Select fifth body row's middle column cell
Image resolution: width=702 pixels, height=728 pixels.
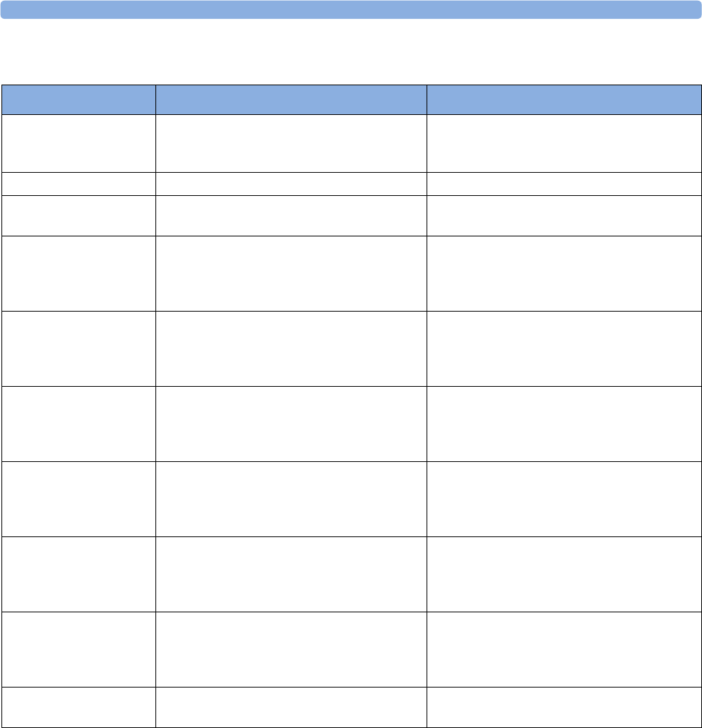[x=291, y=348]
